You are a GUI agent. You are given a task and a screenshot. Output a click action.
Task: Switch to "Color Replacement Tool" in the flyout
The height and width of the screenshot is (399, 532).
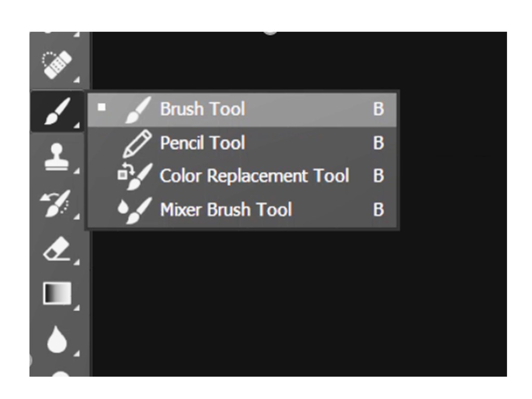[254, 176]
